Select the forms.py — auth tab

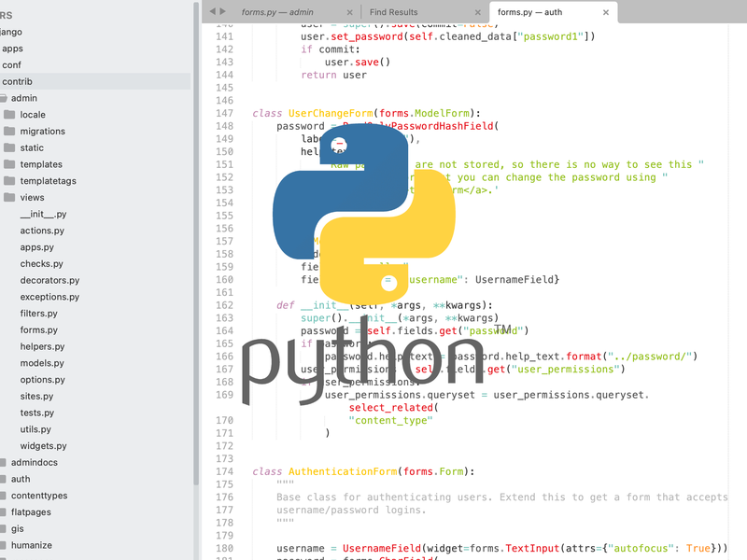pyautogui.click(x=529, y=12)
